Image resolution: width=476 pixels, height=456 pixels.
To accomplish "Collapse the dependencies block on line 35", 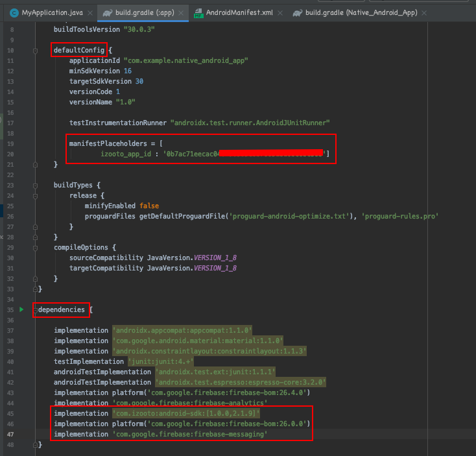I will point(35,309).
